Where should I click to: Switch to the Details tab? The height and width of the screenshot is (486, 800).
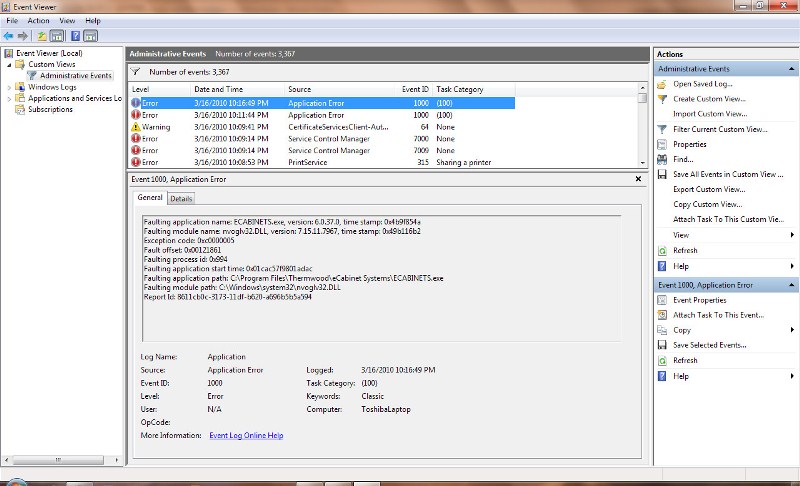tap(181, 199)
